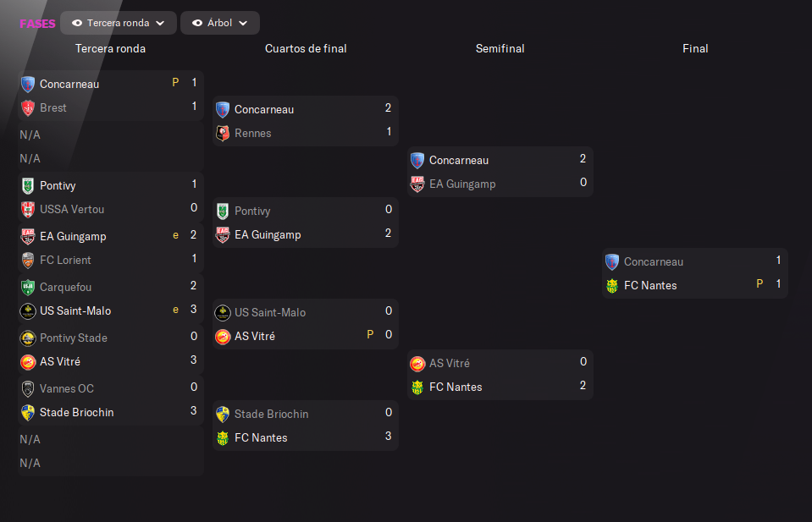Viewport: 812px width, 522px height.
Task: Click EA Guingamp in the Semifinal match
Action: 462,184
